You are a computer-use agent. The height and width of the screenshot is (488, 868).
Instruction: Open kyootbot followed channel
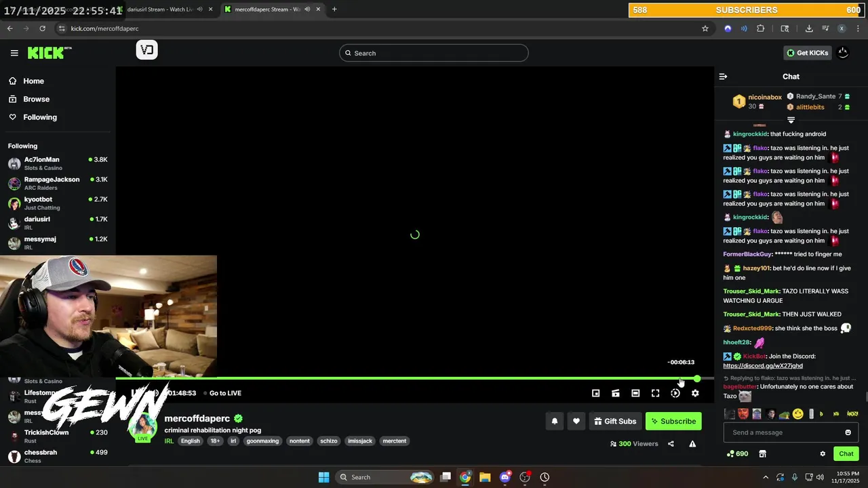click(x=58, y=203)
